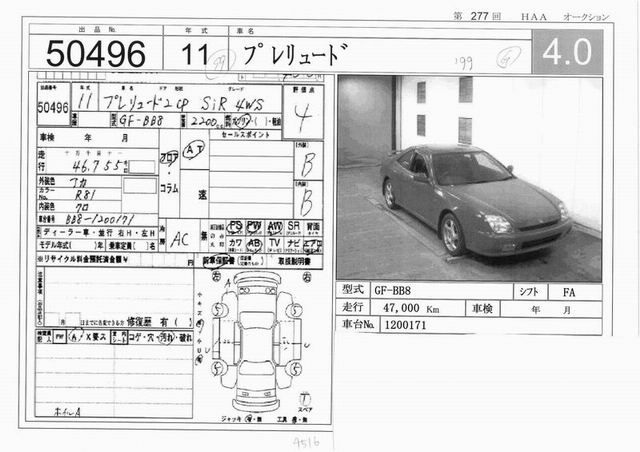Click the 277 auction round number
Screen dimensions: 640x452
[x=479, y=16]
